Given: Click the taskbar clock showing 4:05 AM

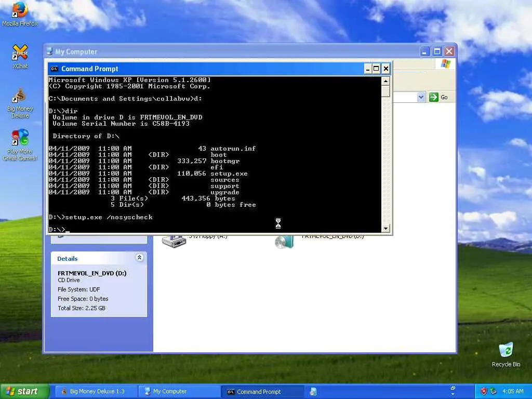Looking at the screenshot, I should (513, 391).
